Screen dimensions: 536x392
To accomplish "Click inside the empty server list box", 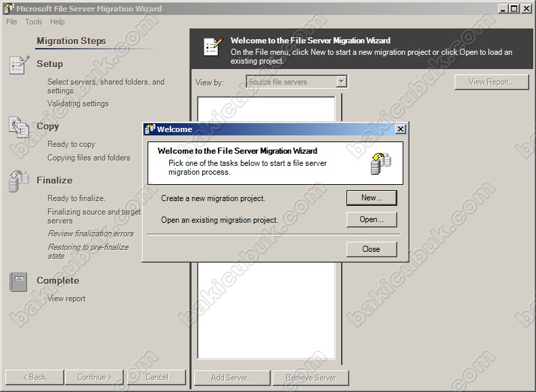I will tap(266, 311).
